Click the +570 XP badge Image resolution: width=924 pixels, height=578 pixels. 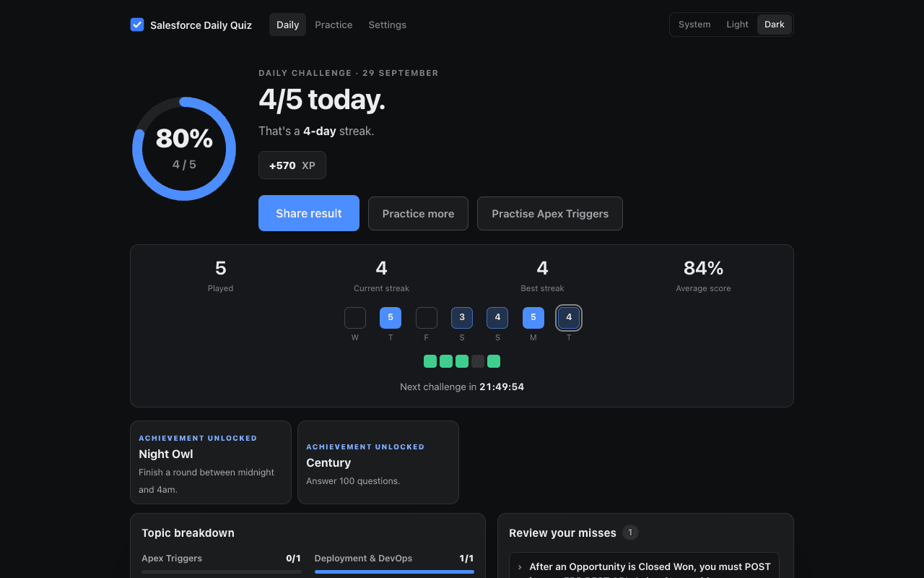point(292,165)
